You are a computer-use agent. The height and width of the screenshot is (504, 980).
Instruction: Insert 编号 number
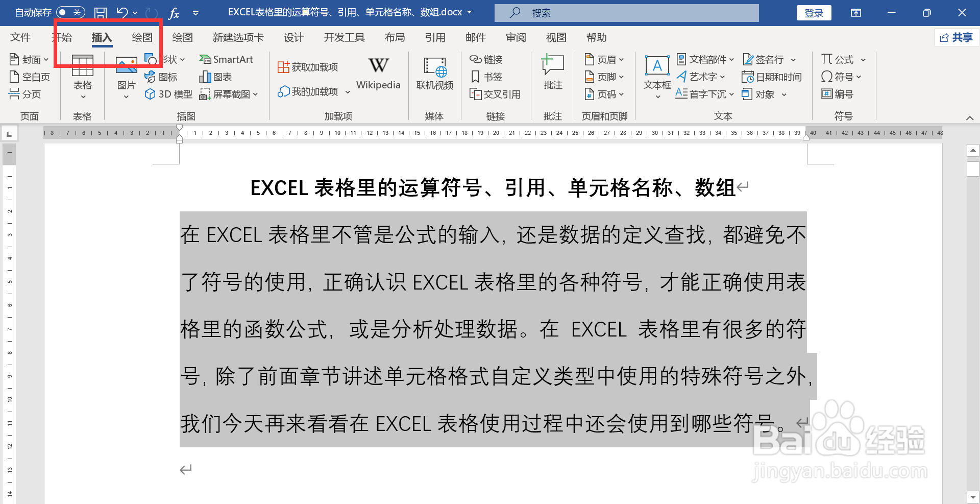click(837, 94)
